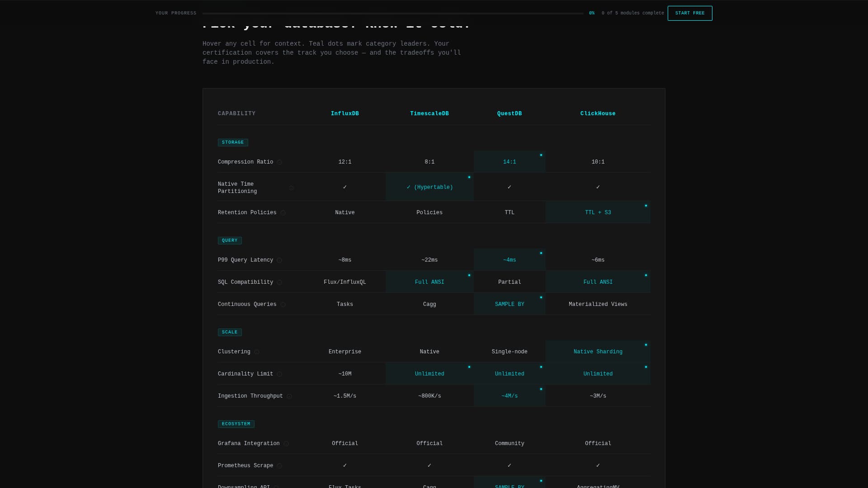Click the P99 Query Latency info icon
The width and height of the screenshot is (868, 488).
279,260
